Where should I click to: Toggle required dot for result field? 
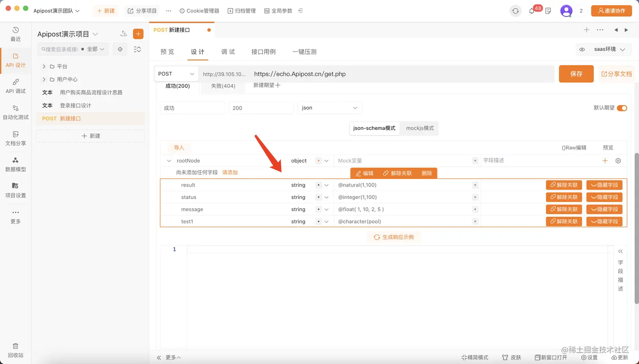[x=319, y=185]
